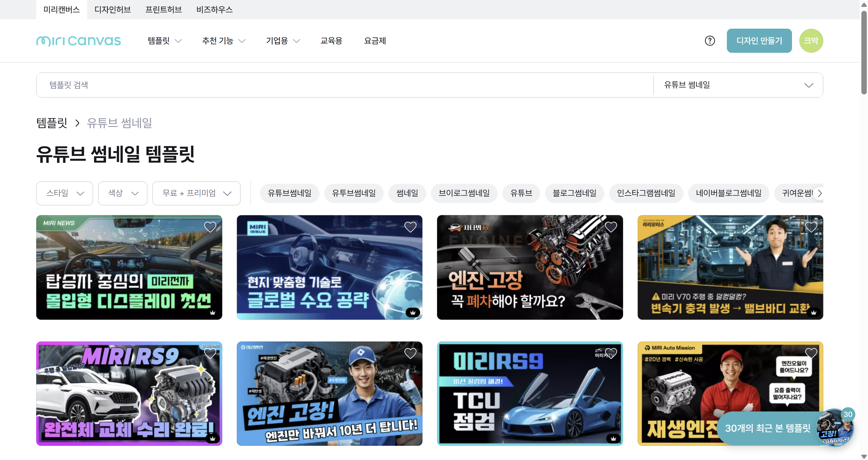
Task: Click the 유튜브 썸네일 breadcrumb link
Action: point(119,123)
